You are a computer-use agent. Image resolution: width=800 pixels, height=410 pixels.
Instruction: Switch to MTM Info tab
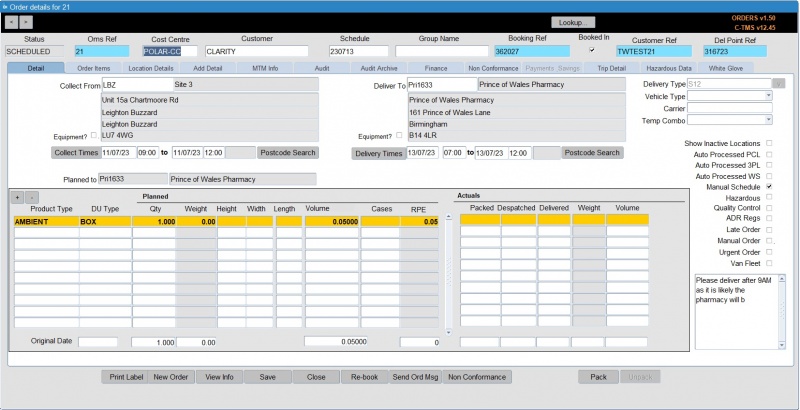(x=265, y=68)
